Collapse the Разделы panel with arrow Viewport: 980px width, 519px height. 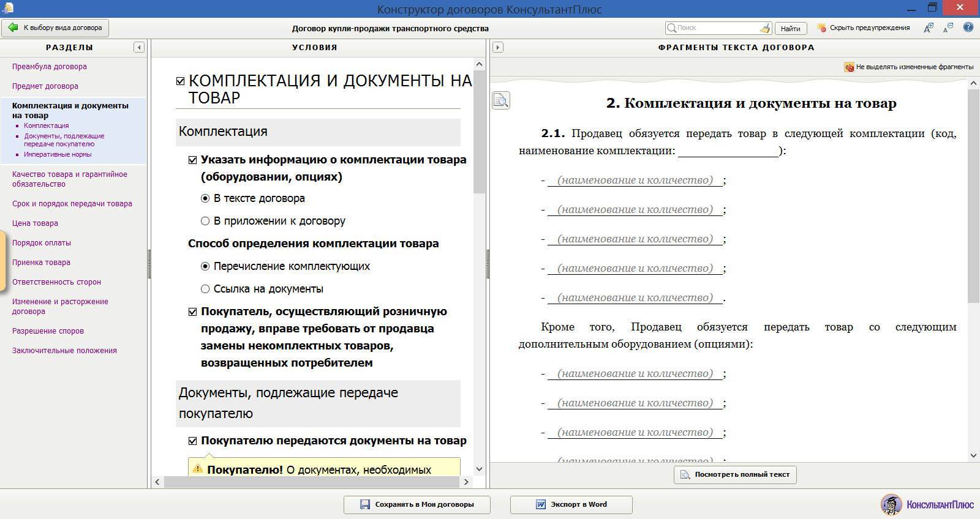click(139, 47)
